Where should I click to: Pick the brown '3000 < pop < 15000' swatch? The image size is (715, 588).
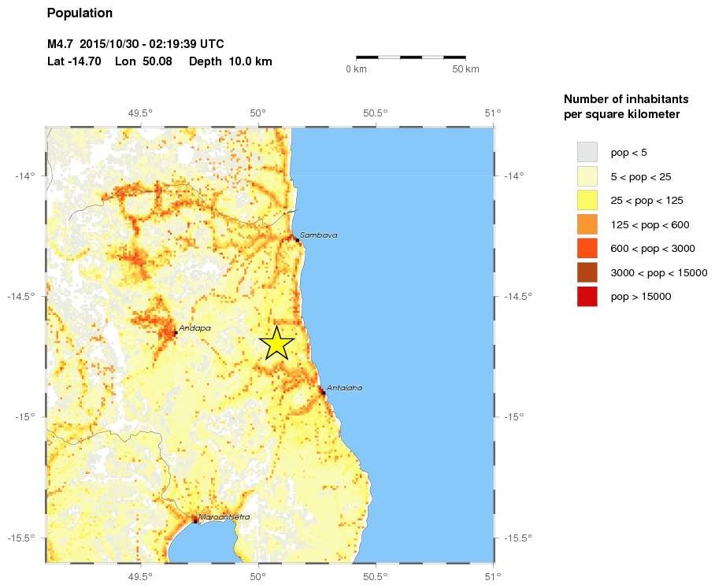pos(587,272)
